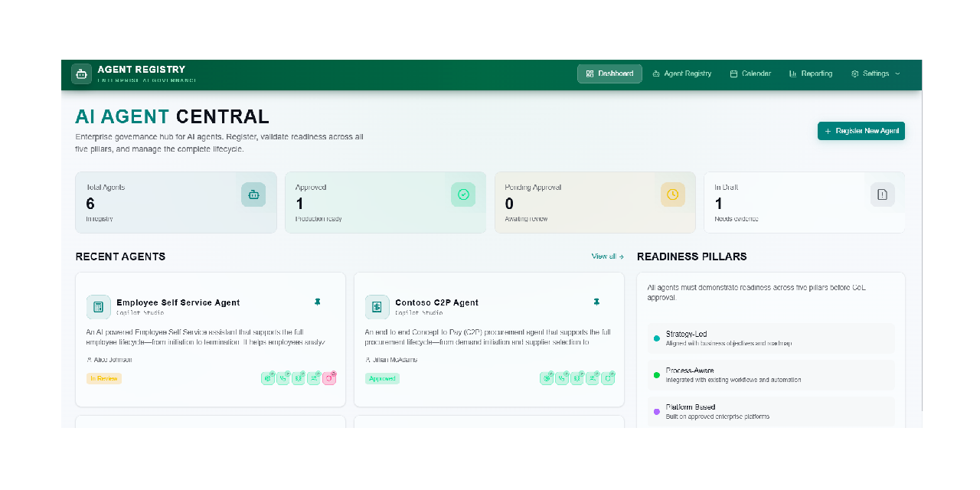Viewport: 980px width, 490px height.
Task: Click the Contoso C2P Agent dollar icon
Action: pos(377,307)
